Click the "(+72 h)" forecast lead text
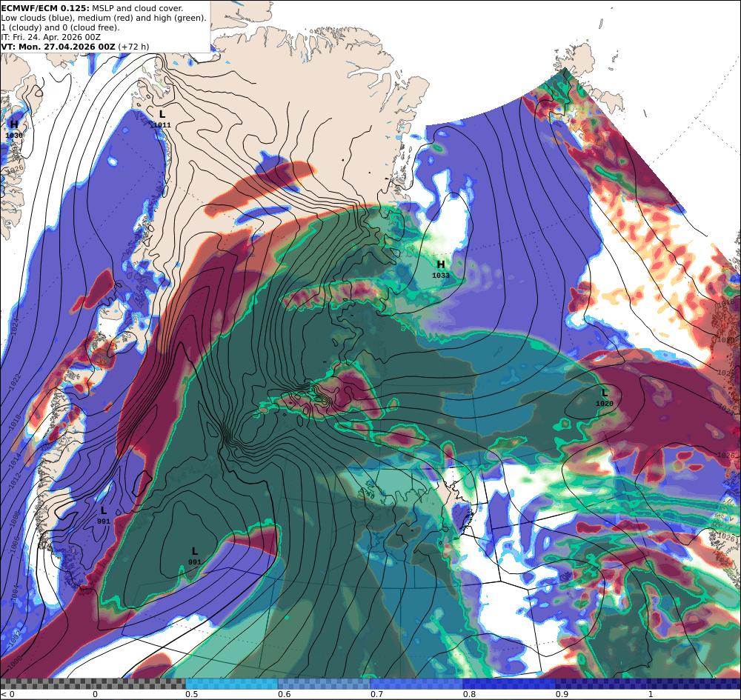Image resolution: width=741 pixels, height=700 pixels. tap(133, 47)
